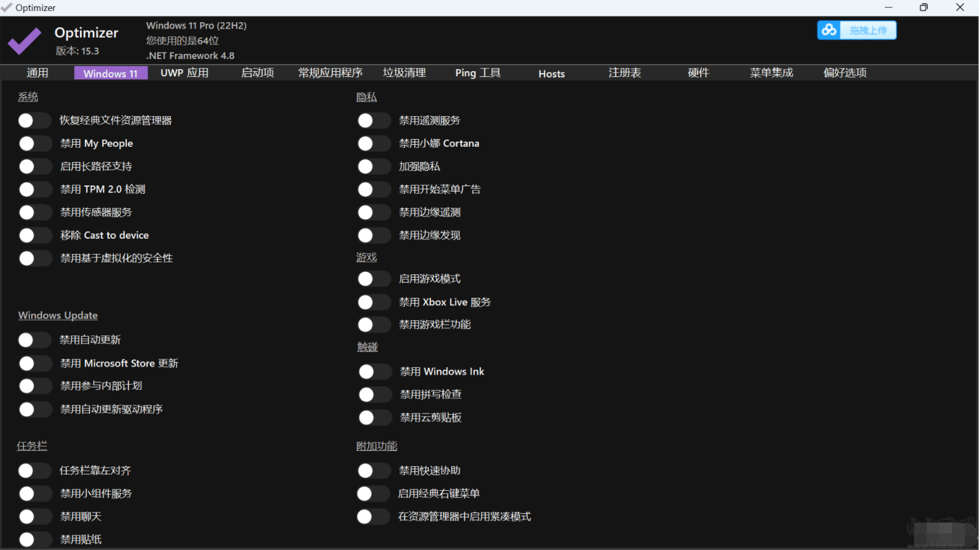Switch to the 通用 tab
This screenshot has height=550, width=980.
point(37,72)
